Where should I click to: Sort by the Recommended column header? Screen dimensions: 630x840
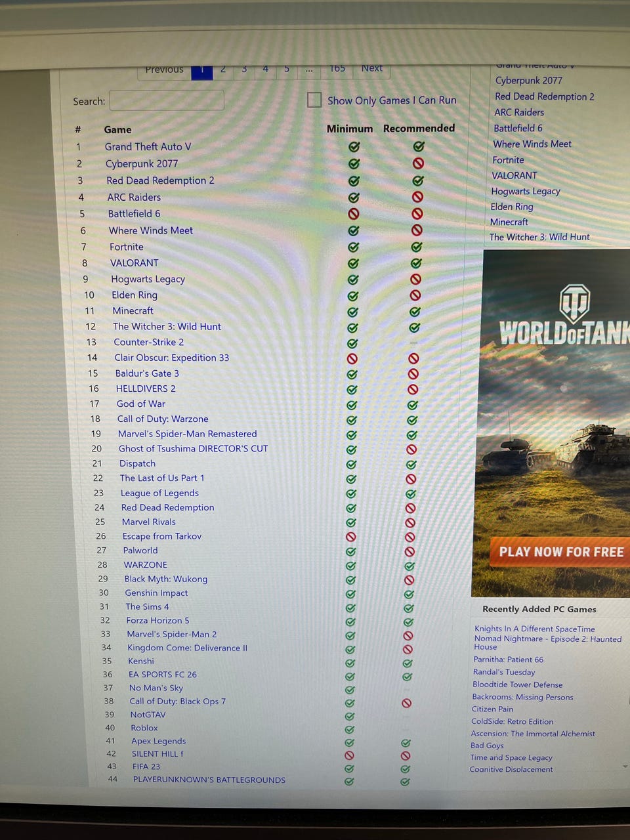coord(419,128)
